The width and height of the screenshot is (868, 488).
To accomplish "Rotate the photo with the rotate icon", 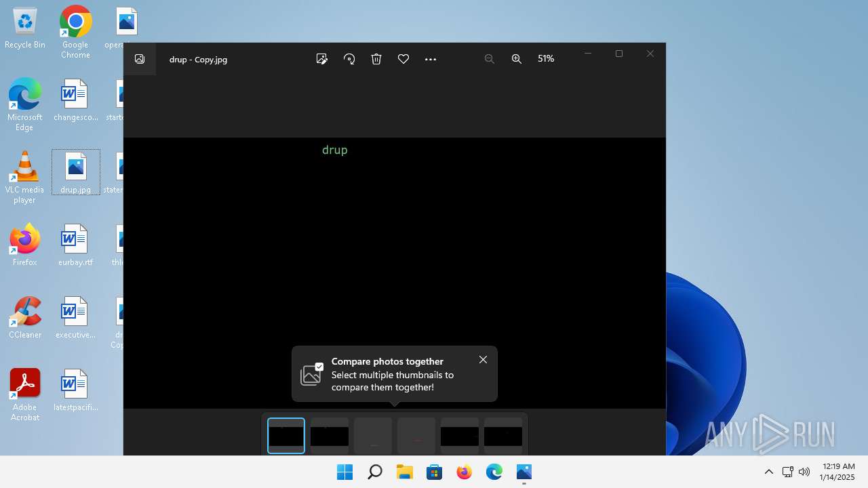I will click(x=349, y=59).
